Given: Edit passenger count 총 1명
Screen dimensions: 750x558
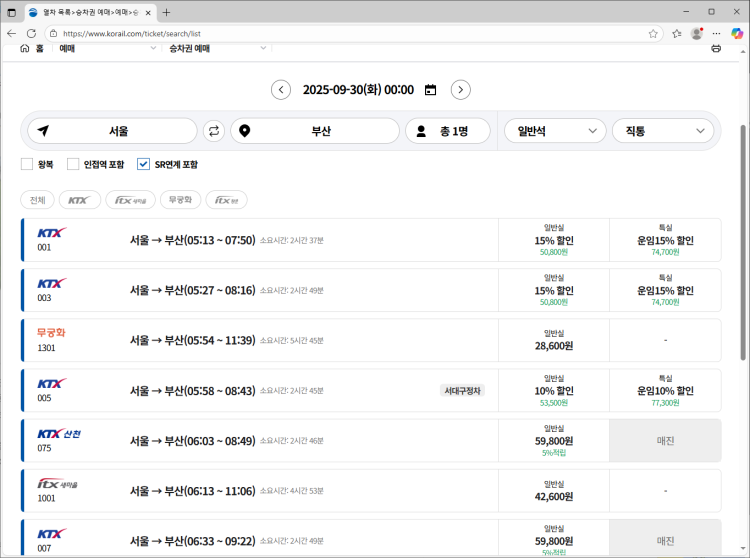Looking at the screenshot, I should (x=448, y=131).
